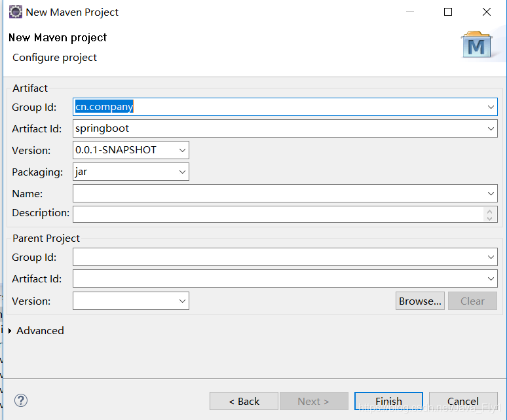Click the help question mark icon
Viewport: 507px width, 420px height.
(x=21, y=400)
